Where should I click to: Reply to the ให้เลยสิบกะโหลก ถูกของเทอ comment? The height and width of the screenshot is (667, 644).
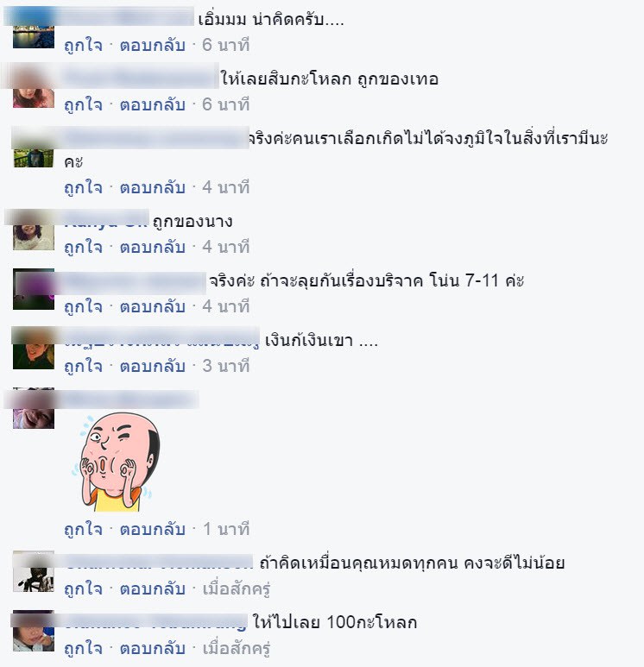153,104
